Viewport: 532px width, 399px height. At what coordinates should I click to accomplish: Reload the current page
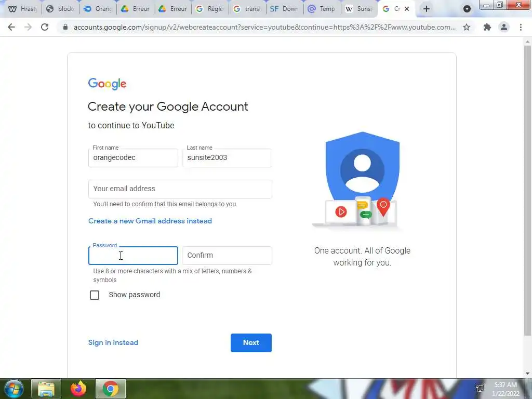point(45,27)
